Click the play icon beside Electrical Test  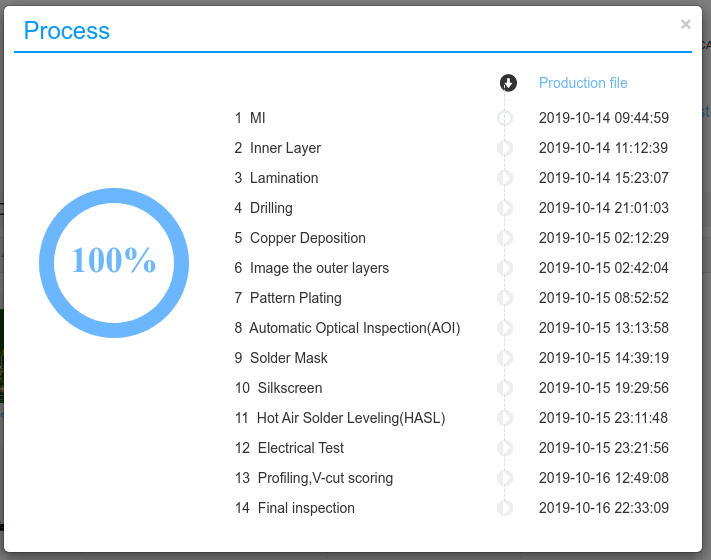pos(505,448)
